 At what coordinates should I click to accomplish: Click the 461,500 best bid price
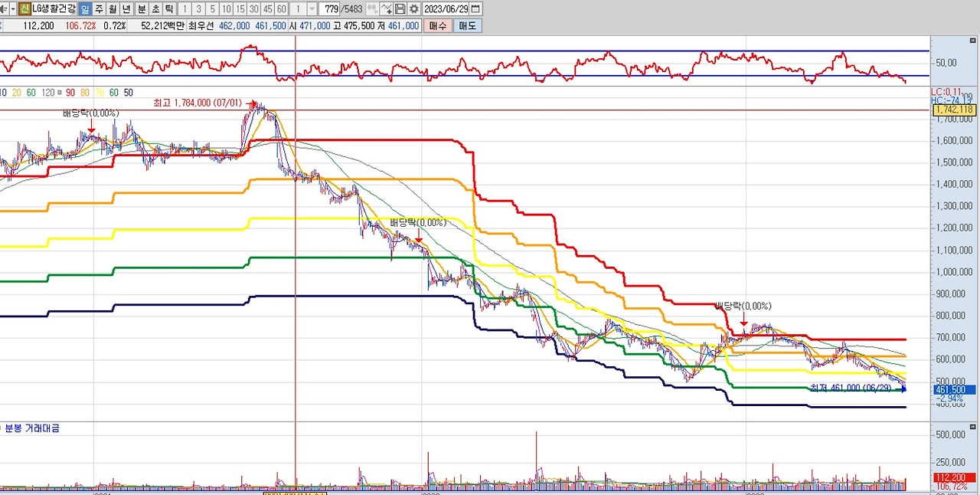click(x=270, y=25)
